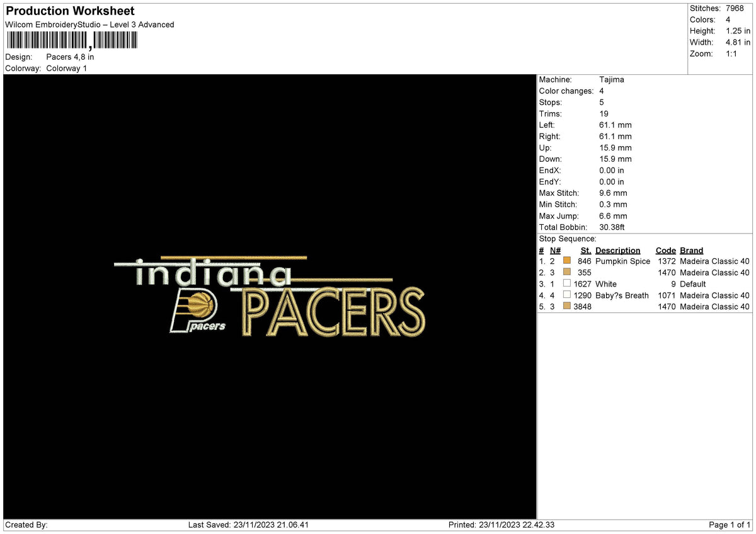Click the 'Pumpkin Spice' description

(622, 261)
